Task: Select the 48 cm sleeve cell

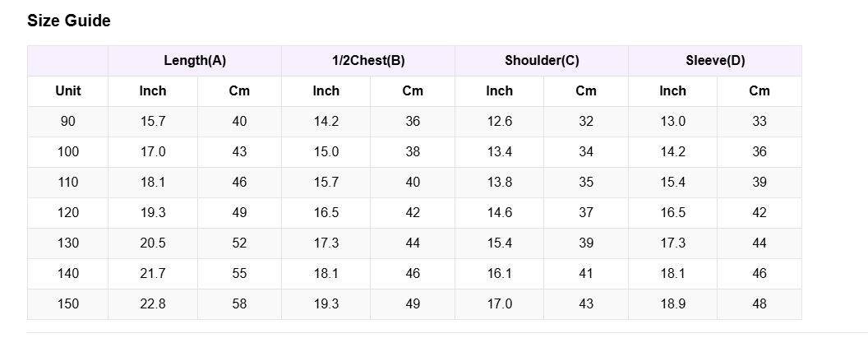Action: [x=759, y=304]
